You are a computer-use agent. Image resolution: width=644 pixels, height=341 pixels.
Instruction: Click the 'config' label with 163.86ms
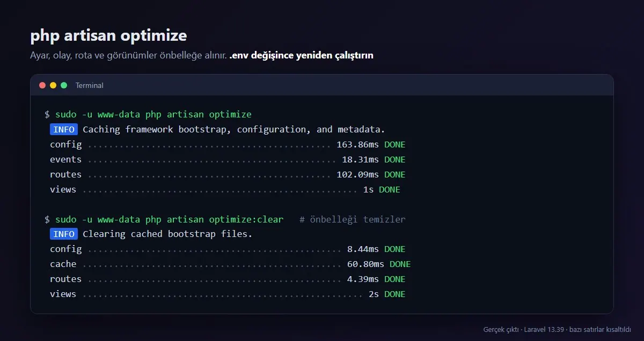(66, 144)
